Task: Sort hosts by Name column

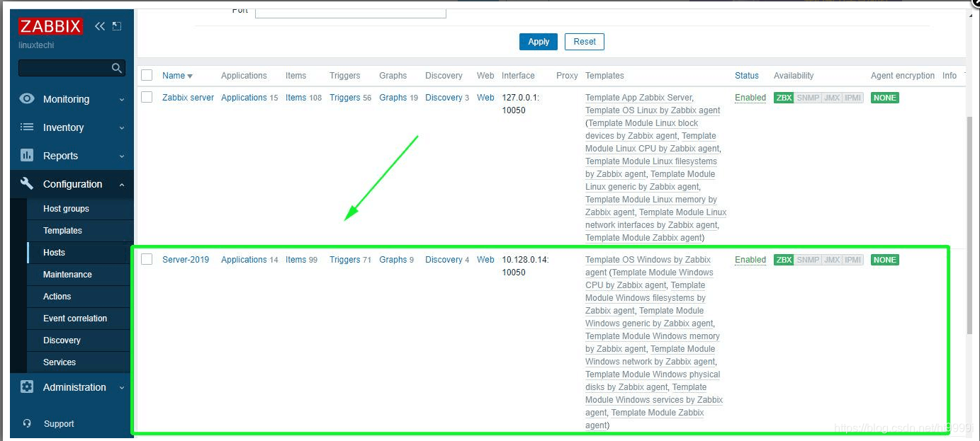Action: pyautogui.click(x=177, y=76)
